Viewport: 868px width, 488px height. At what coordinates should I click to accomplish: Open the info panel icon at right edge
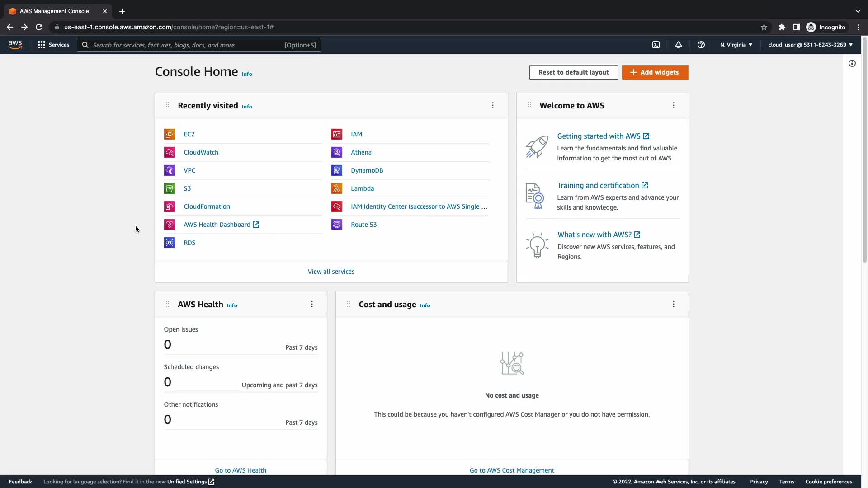(x=852, y=63)
